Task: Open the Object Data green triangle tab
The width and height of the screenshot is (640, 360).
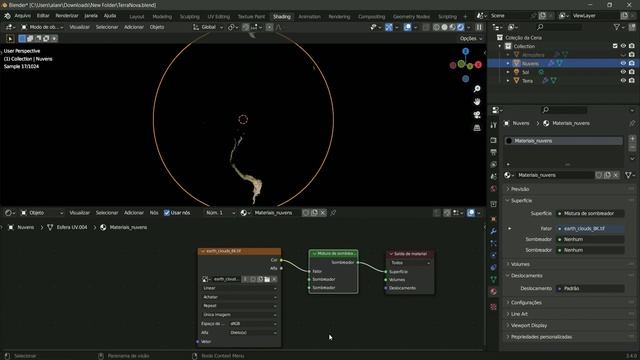Action: pos(493,280)
